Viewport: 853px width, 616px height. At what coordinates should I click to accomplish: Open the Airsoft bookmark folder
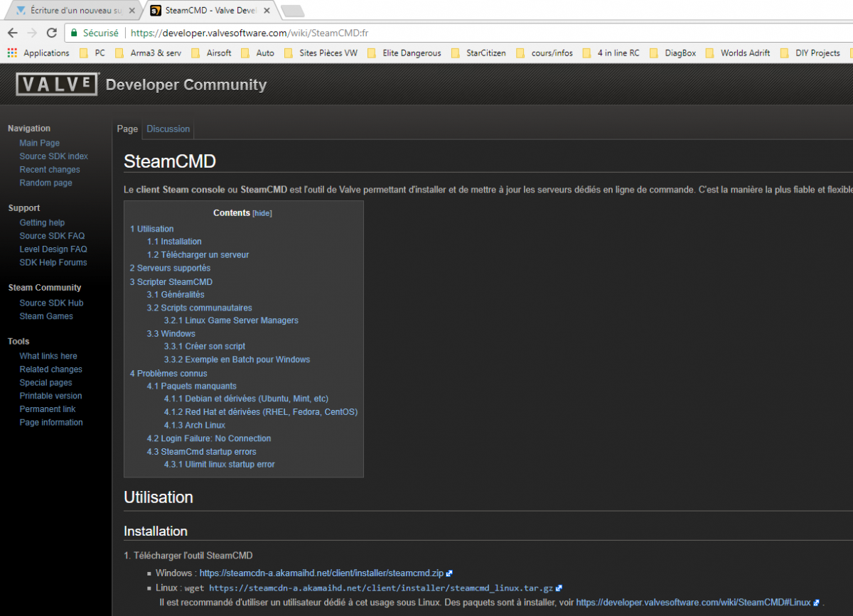point(211,53)
